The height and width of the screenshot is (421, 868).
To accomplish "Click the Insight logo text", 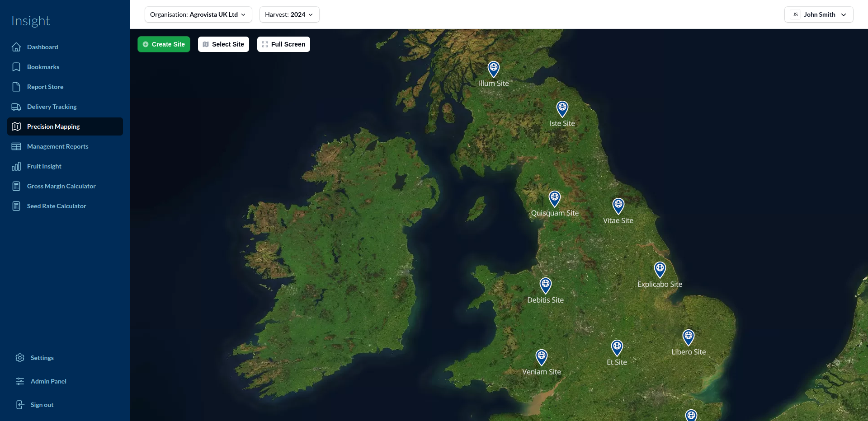I will pos(30,21).
